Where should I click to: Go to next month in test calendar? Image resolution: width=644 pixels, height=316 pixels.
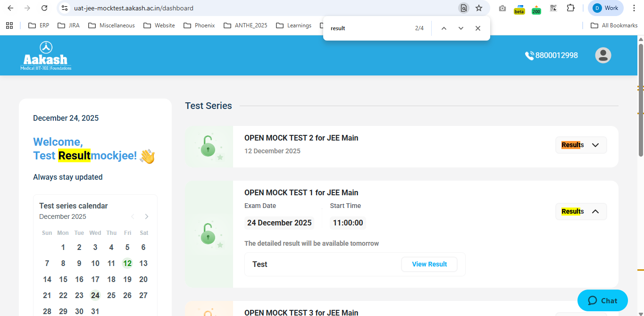pyautogui.click(x=147, y=216)
